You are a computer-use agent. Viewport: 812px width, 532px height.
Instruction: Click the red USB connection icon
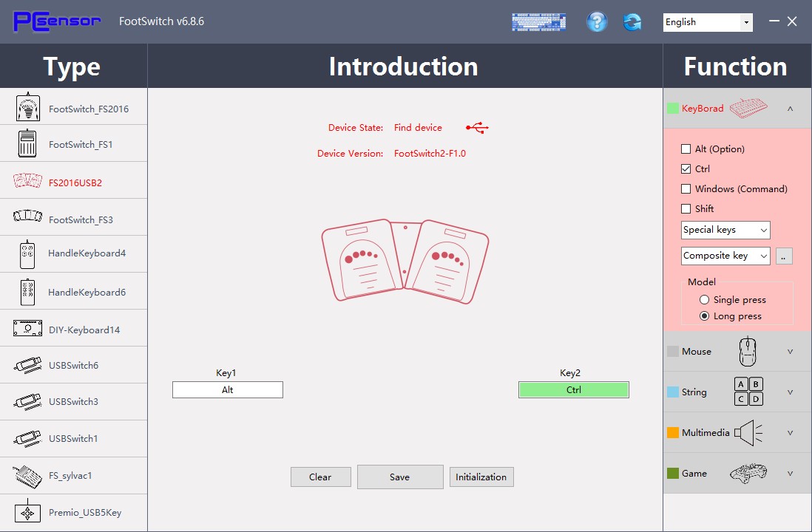(477, 128)
